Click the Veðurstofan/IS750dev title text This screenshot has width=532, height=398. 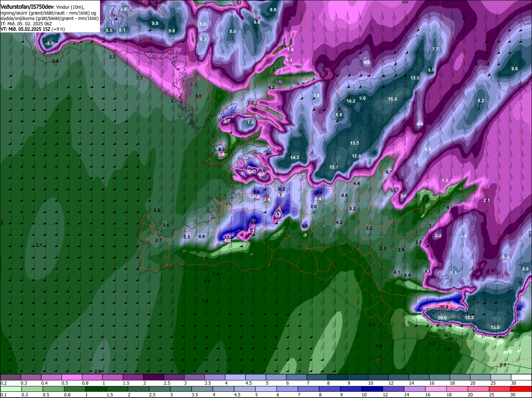pos(27,7)
